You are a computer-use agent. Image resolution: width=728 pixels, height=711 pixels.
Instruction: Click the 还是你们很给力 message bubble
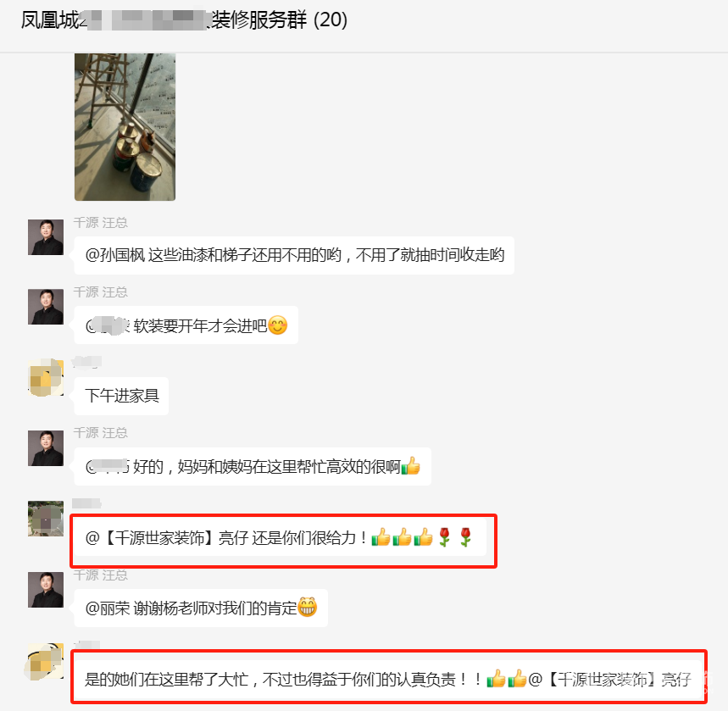280,538
